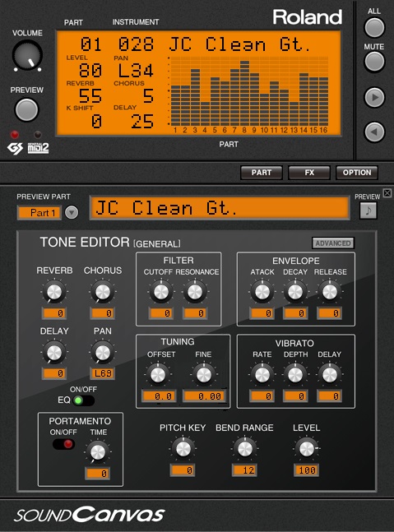Viewport: 394px width, 532px height.
Task: Click the JC Clean Gt. tone name display
Action: (220, 208)
